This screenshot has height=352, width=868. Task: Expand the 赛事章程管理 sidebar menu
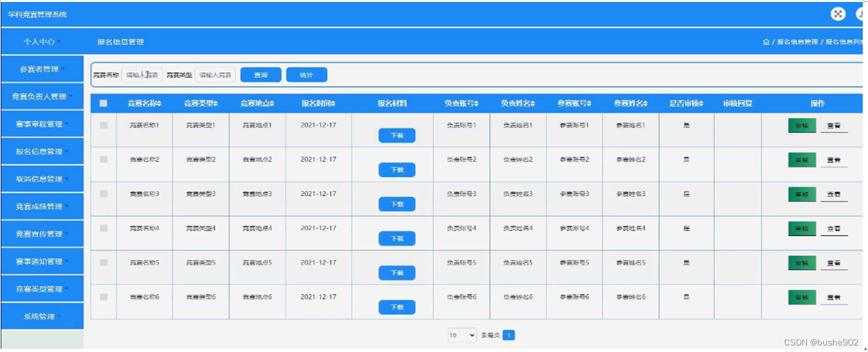[x=42, y=124]
